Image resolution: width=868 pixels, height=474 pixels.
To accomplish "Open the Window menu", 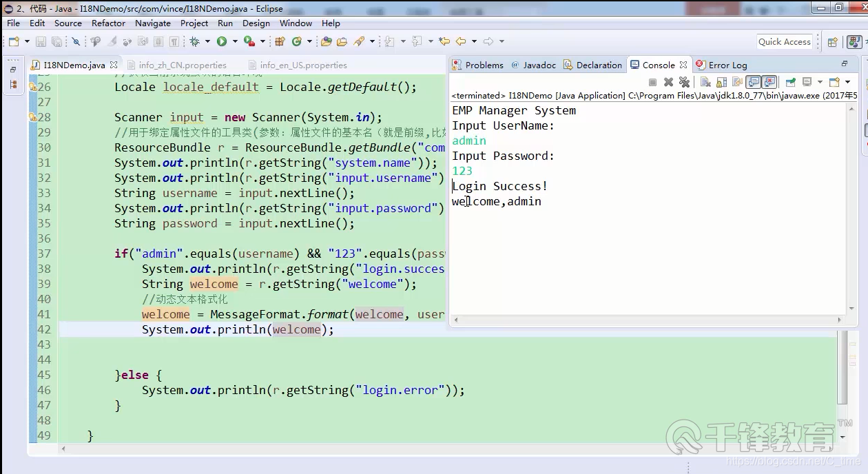I will click(296, 23).
